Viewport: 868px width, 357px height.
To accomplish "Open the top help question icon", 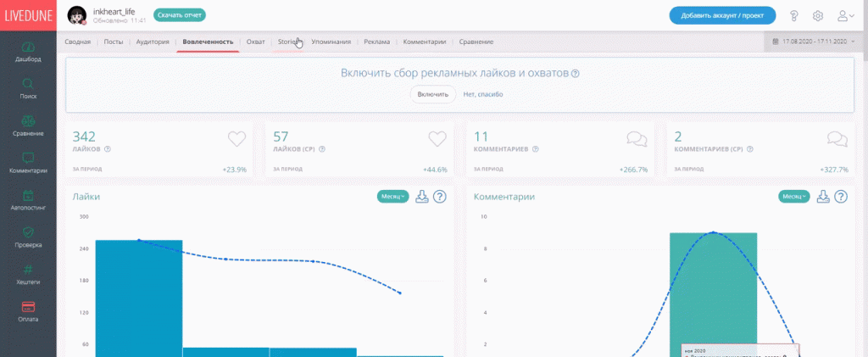I will coord(794,16).
